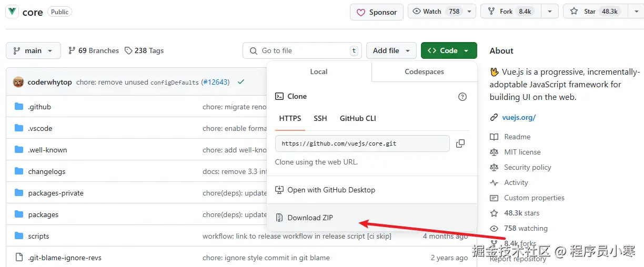Open the ignore style commit message link
644x267 pixels.
coord(266,258)
